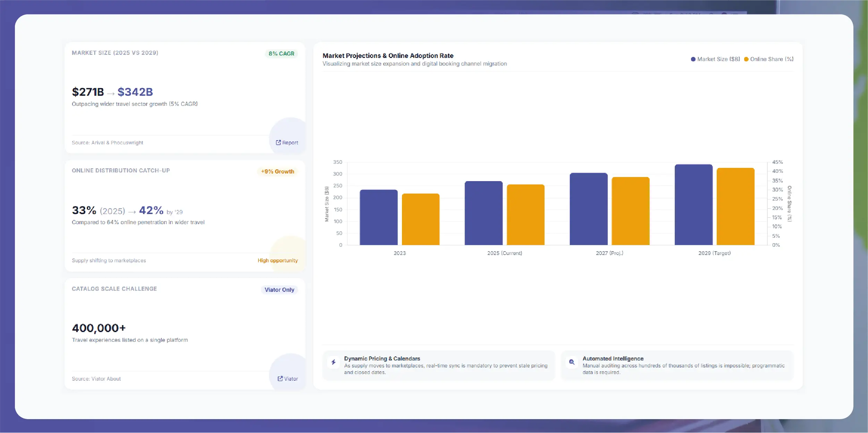Click the 2027 (Proj.) axis label

pyautogui.click(x=609, y=253)
